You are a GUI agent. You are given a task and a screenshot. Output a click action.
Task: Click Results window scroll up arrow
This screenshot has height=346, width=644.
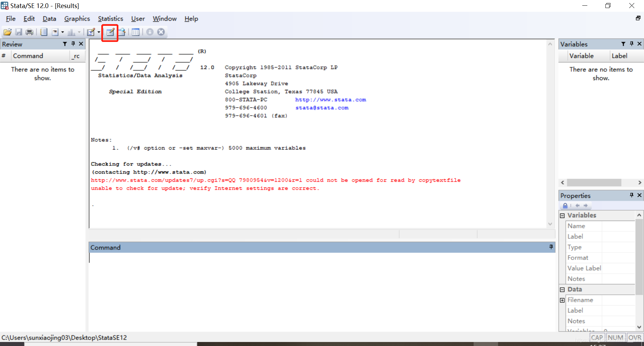550,44
